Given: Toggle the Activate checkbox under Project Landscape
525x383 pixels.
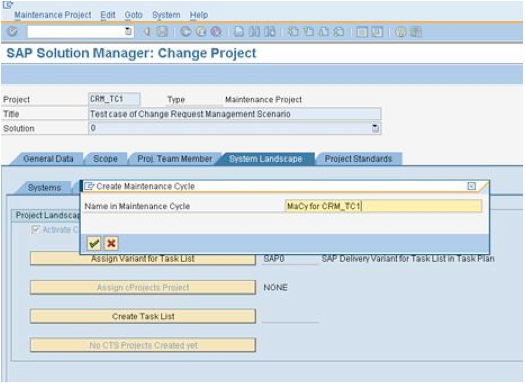Looking at the screenshot, I should 35,230.
